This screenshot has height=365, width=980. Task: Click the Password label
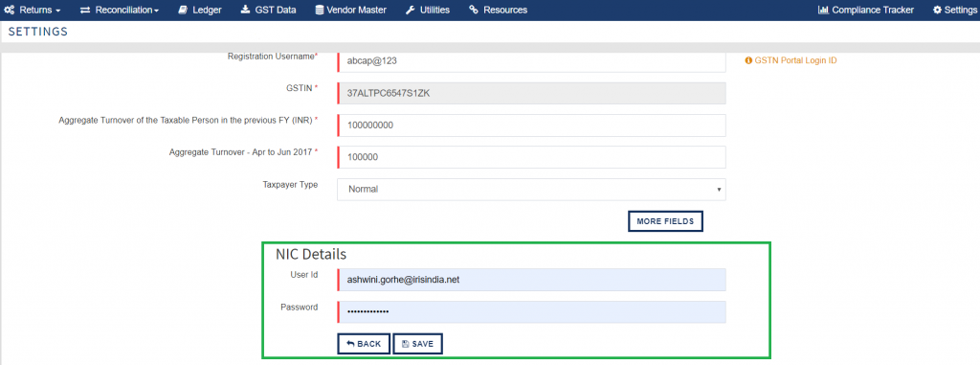(299, 307)
